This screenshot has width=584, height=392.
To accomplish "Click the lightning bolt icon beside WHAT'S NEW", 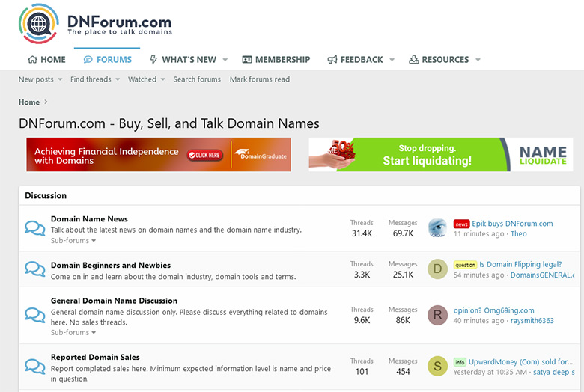I will point(153,60).
